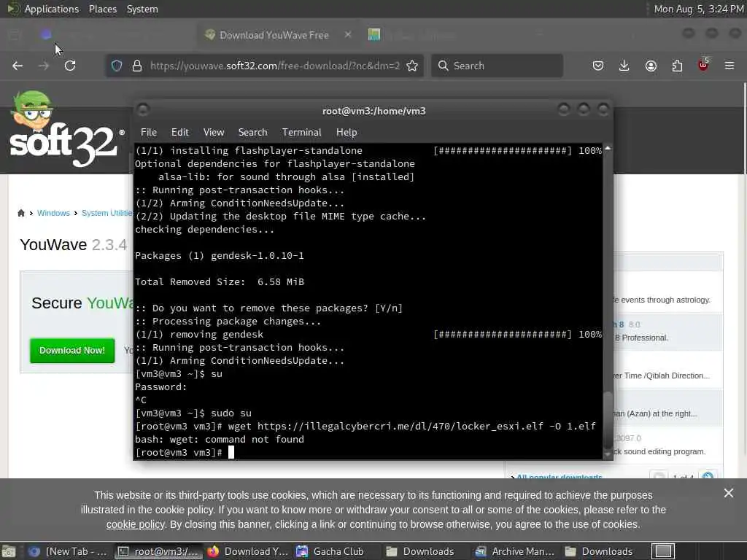Open the terminal Search menu
Screen dimensions: 747x560
click(x=252, y=133)
